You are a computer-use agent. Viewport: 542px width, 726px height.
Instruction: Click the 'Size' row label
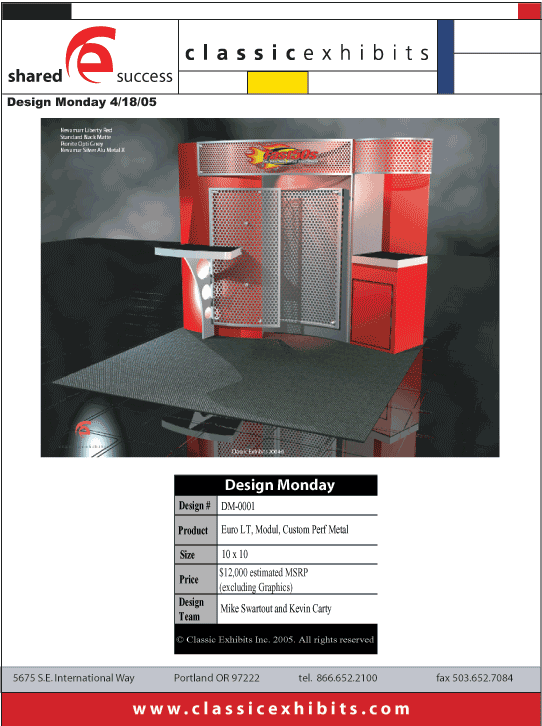tap(187, 555)
